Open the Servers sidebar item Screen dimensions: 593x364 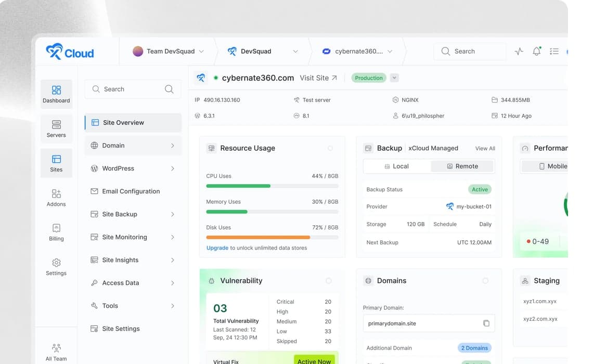pyautogui.click(x=56, y=128)
